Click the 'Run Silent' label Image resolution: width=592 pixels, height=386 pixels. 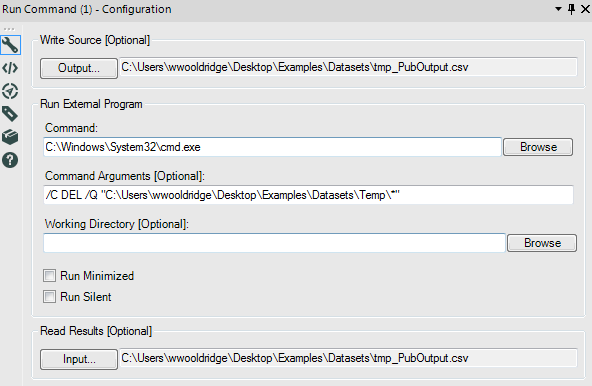tap(86, 297)
